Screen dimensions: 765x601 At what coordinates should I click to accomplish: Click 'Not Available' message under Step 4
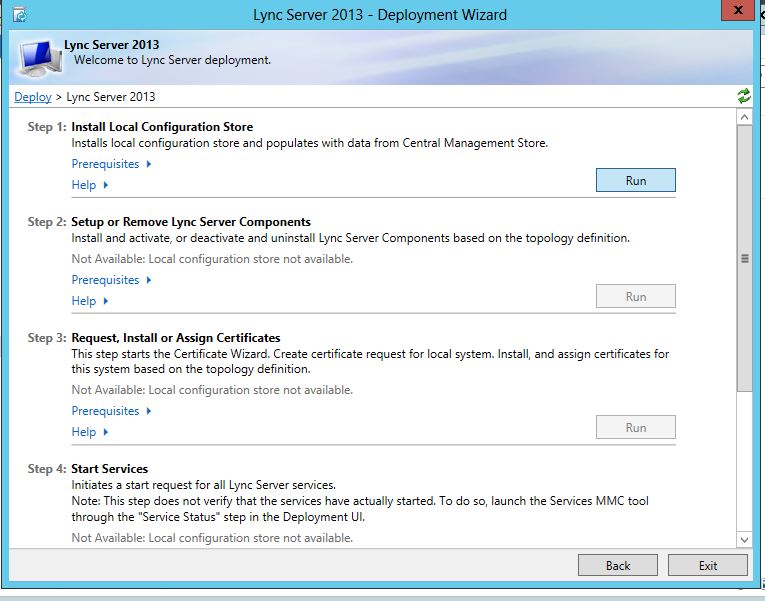[212, 538]
